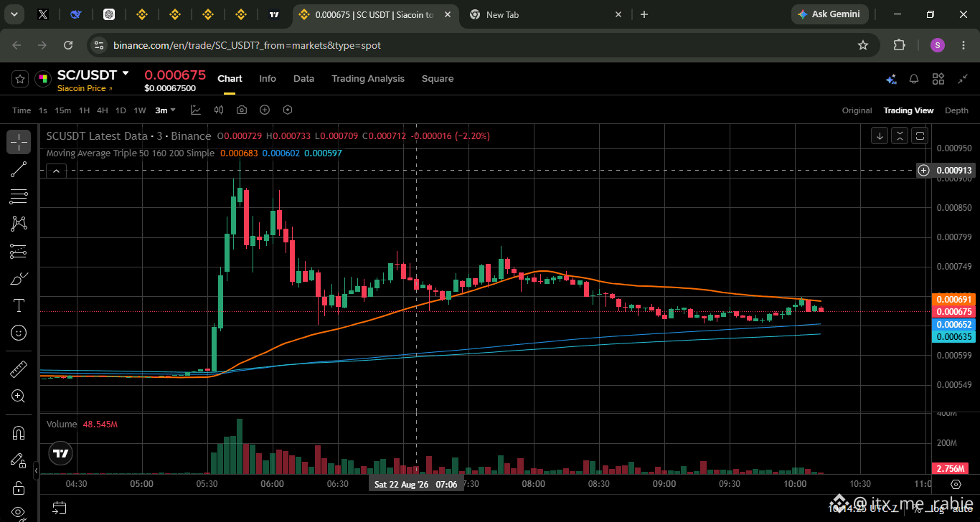Open the go to date calendar icon
This screenshot has width=980, height=522.
coord(60,508)
